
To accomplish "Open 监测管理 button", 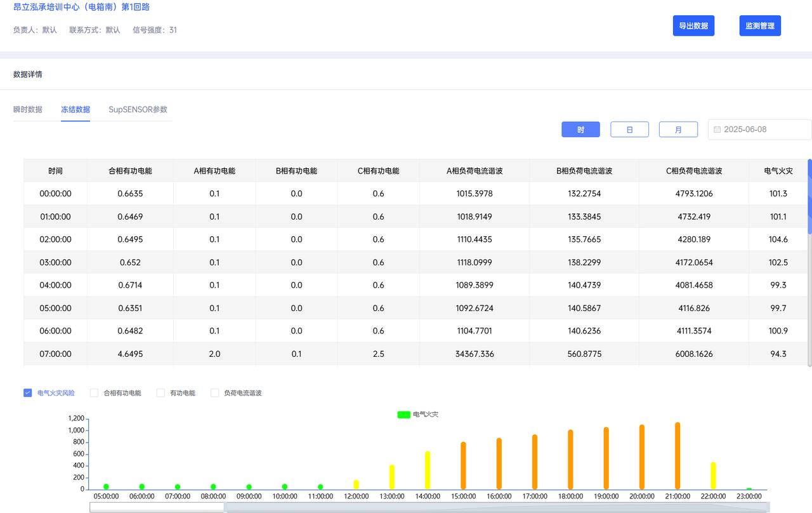I will 760,26.
